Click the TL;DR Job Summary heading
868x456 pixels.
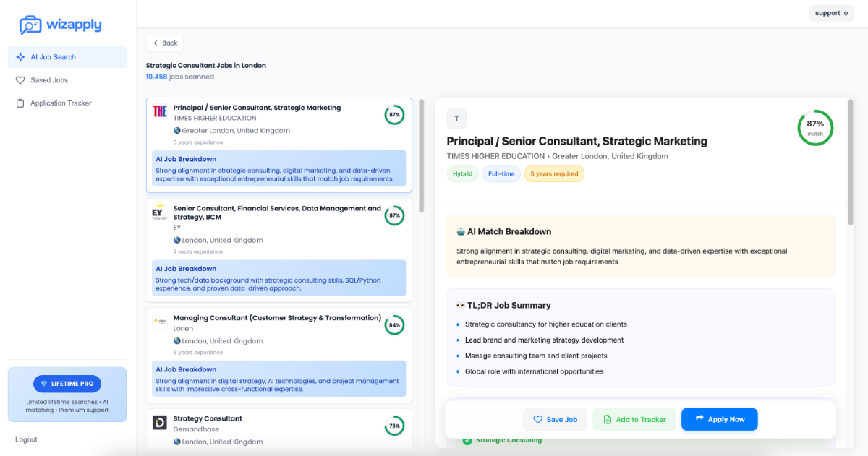tap(503, 306)
